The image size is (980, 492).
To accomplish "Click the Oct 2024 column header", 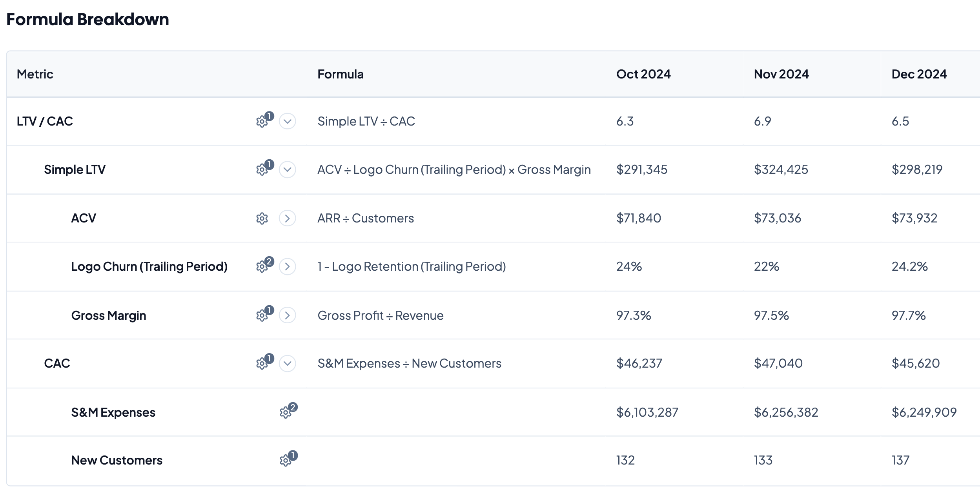I will (x=643, y=74).
